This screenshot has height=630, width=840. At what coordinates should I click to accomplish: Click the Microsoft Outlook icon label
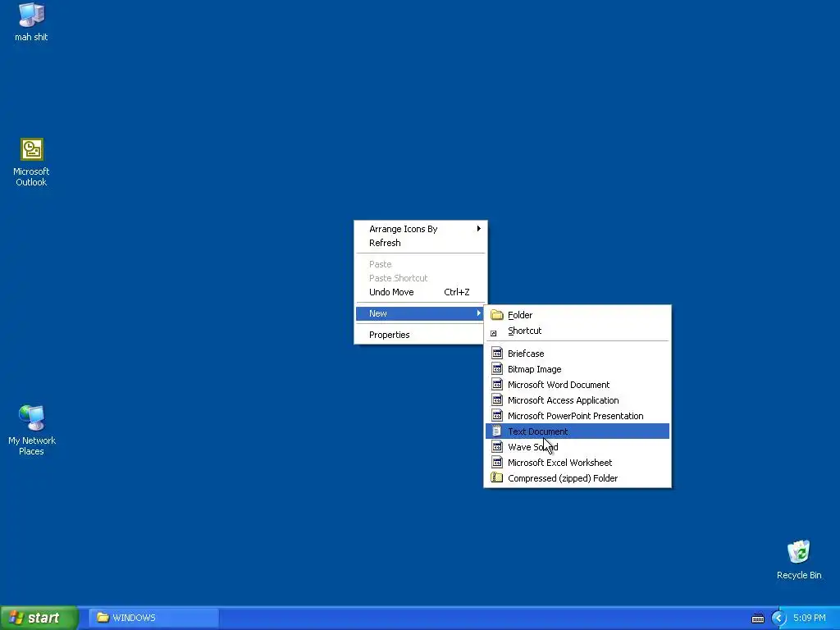[x=31, y=177]
